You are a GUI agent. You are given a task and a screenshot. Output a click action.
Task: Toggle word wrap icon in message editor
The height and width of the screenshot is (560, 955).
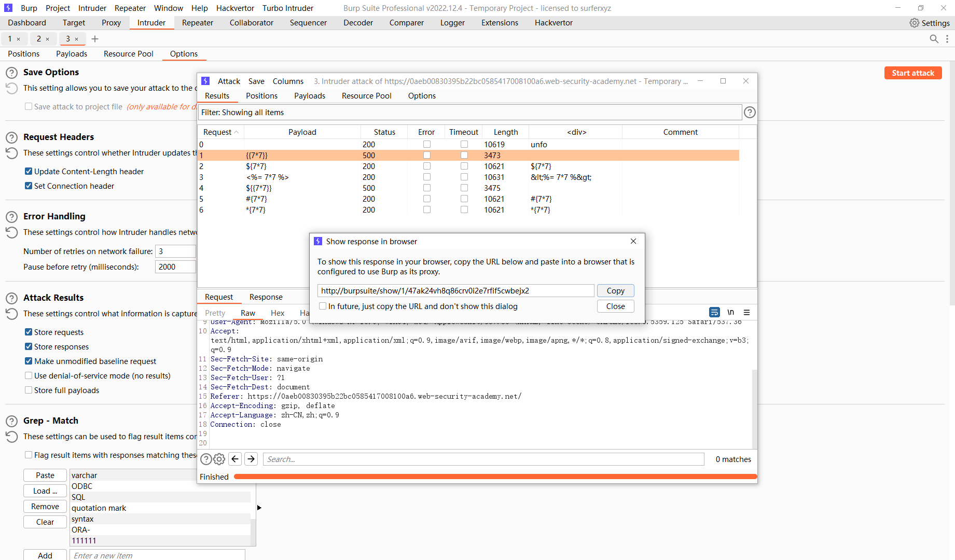714,312
